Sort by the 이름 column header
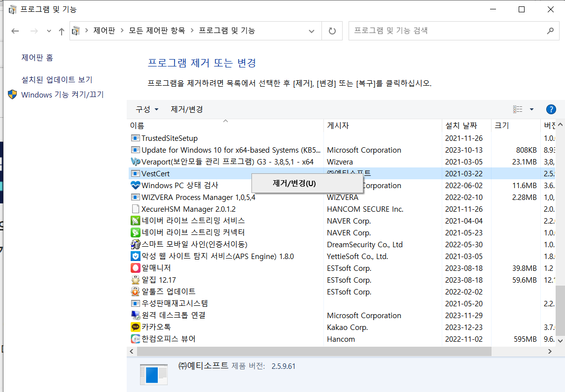 [x=225, y=126]
